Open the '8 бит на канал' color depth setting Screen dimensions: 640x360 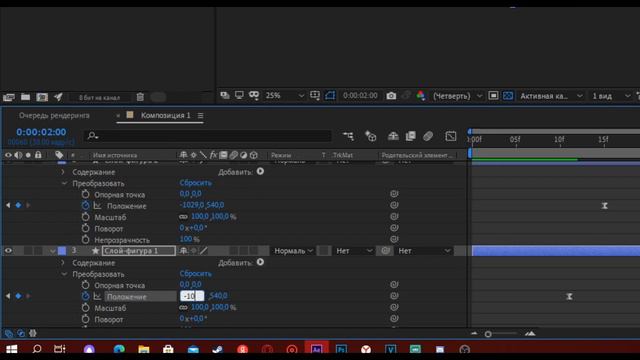pos(99,98)
